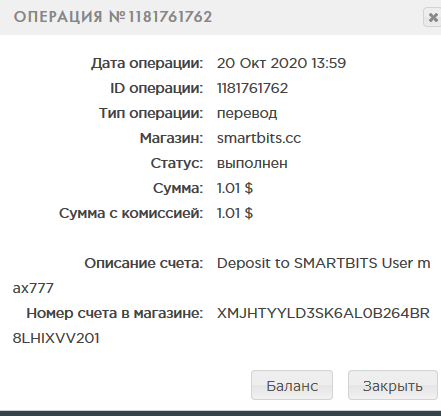
Task: Select the ID операции value 1181761762
Action: tap(252, 88)
